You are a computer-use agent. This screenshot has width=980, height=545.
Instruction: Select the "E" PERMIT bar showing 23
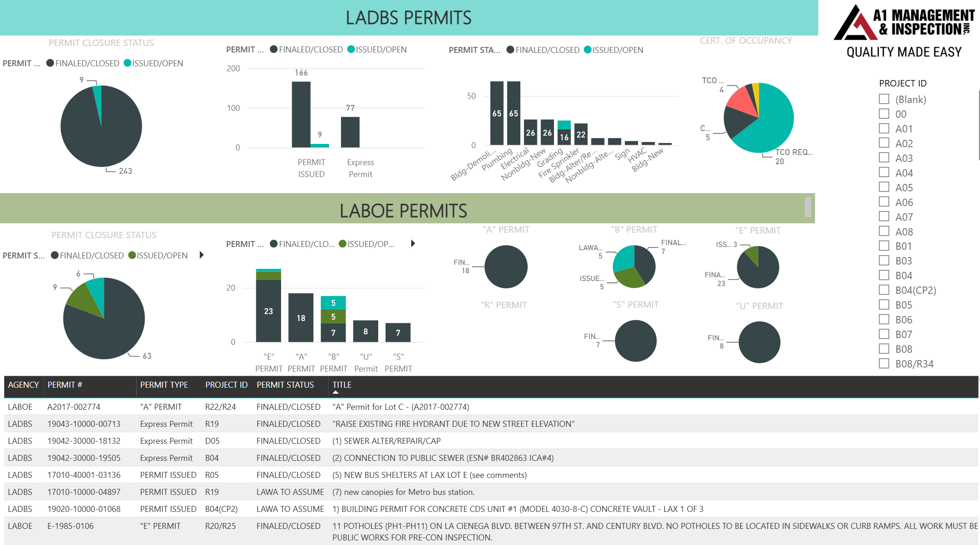click(268, 311)
